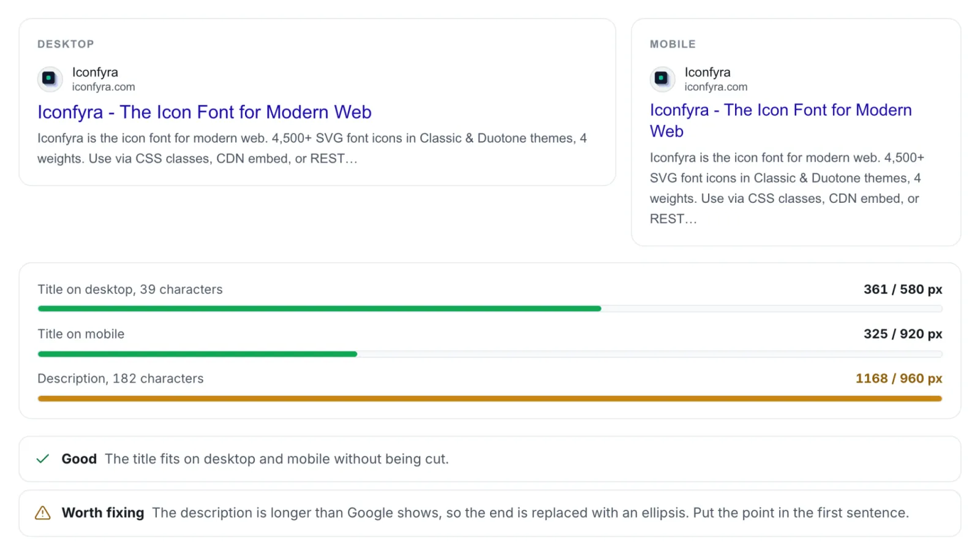
Task: Click 'Description, 182 characters' label
Action: click(121, 379)
